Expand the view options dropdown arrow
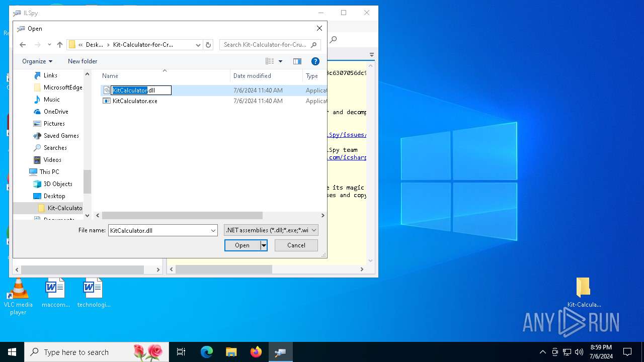 coord(280,61)
